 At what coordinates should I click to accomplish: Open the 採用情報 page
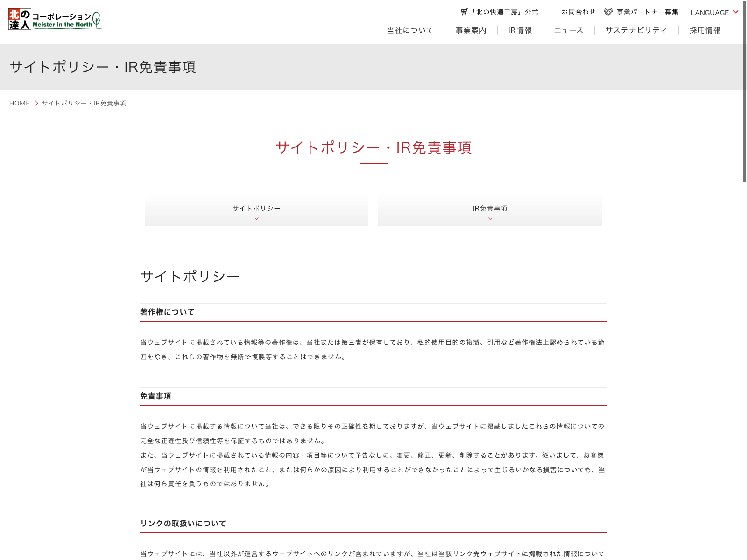coord(705,30)
